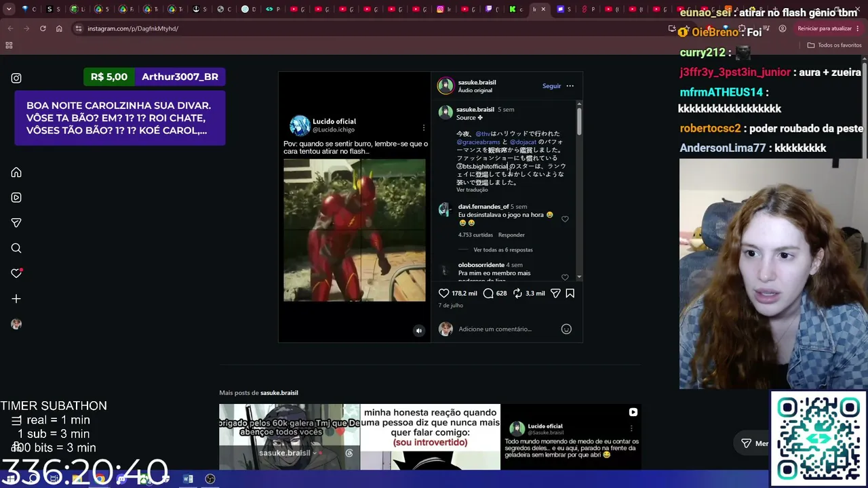The image size is (868, 488).
Task: Expand the tab search dropdown arrow
Action: click(x=8, y=9)
